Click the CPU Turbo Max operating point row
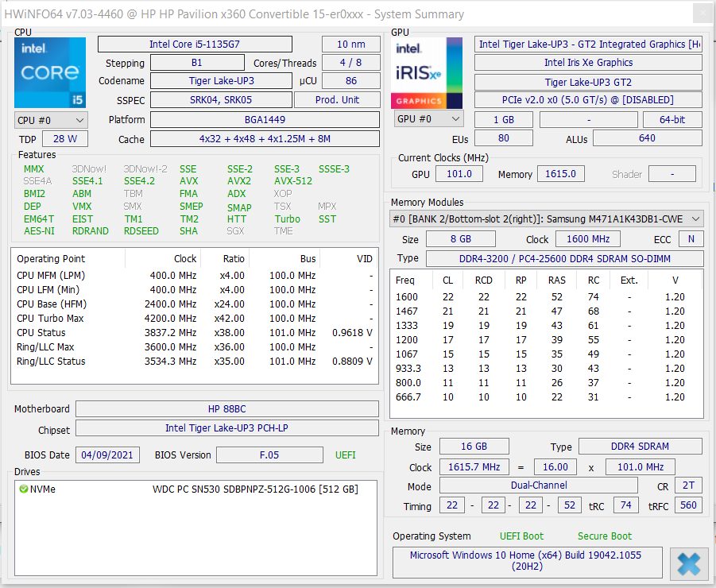The width and height of the screenshot is (716, 588). [x=195, y=318]
